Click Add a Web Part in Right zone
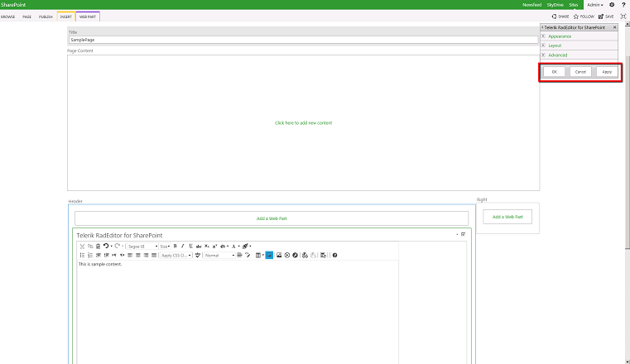Viewport: 630px width, 364px height. (x=507, y=217)
